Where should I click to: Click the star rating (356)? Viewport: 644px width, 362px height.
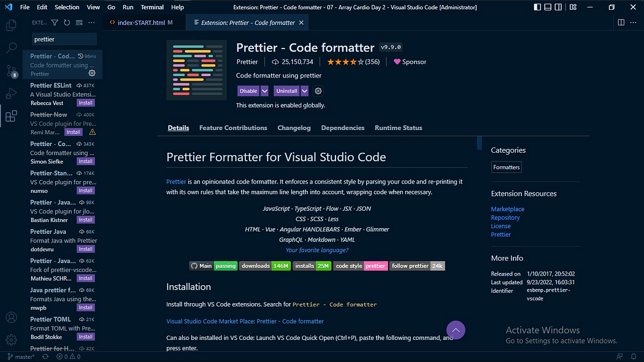click(353, 61)
